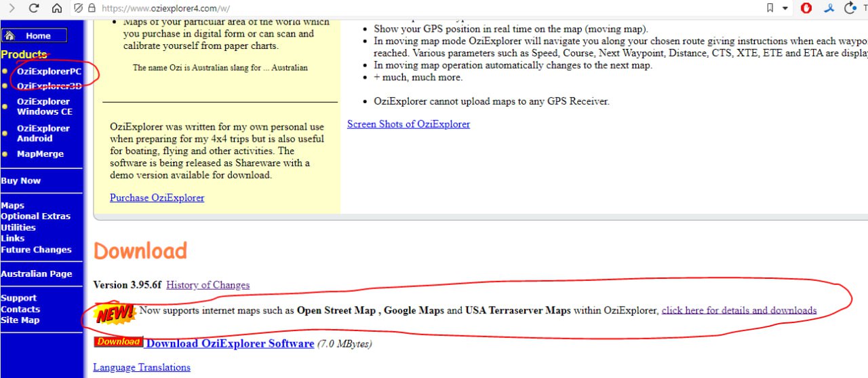The height and width of the screenshot is (378, 868).
Task: Go to MapMerge product page
Action: tap(40, 154)
